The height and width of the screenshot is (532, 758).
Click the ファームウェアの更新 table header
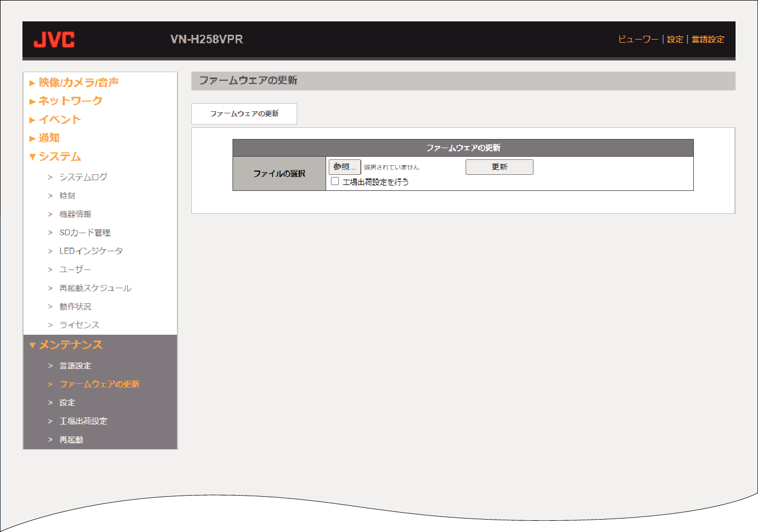pos(463,148)
